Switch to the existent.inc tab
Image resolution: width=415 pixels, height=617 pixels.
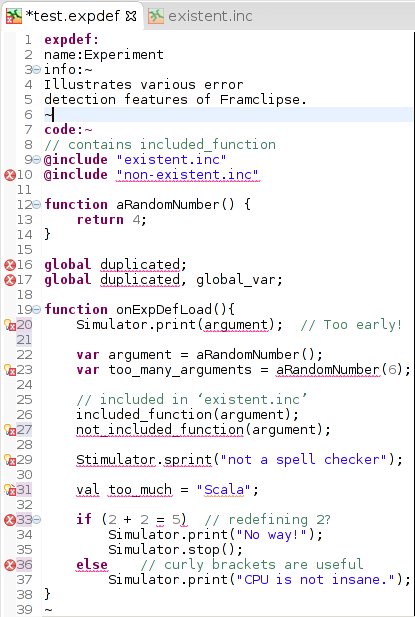201,16
